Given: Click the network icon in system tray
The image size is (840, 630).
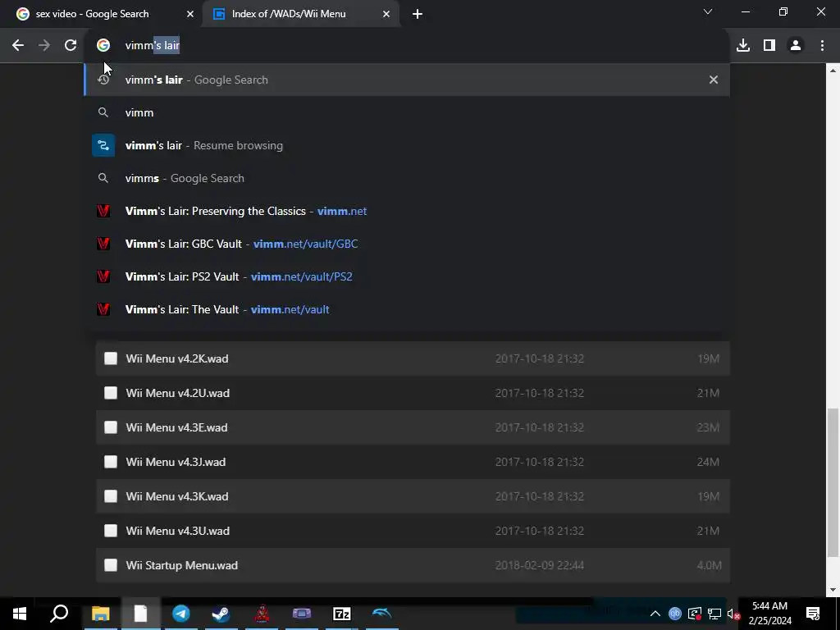Looking at the screenshot, I should click(714, 614).
